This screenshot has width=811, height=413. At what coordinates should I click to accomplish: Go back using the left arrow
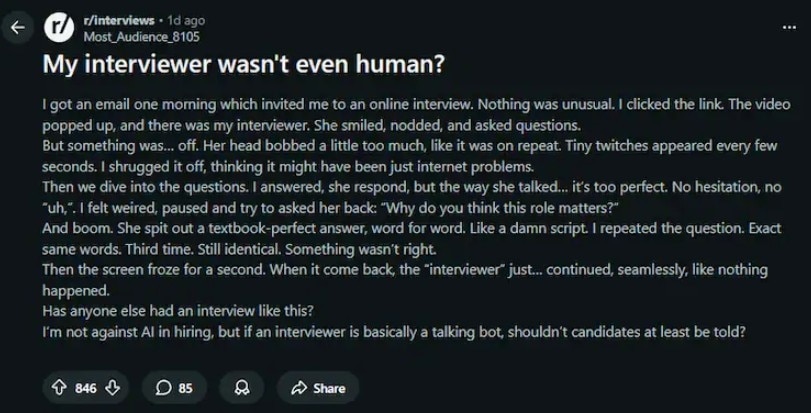[x=16, y=28]
